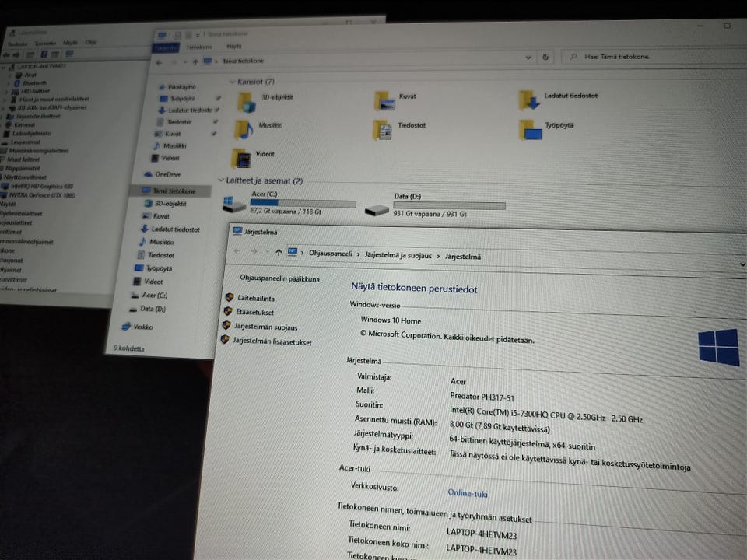Screen dimensions: 747x560
Task: Select Hiiret ja muut osoitinlaitteet in Device Manager
Action: point(50,100)
